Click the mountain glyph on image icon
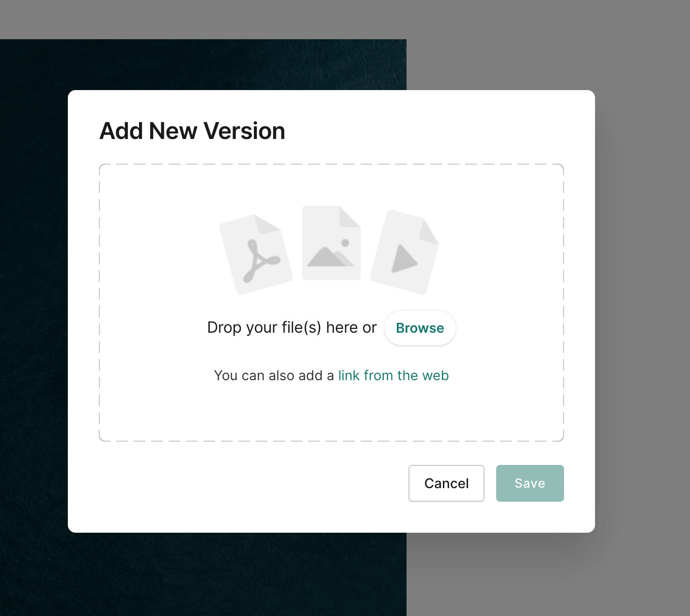Image resolution: width=690 pixels, height=616 pixels. coord(328,257)
